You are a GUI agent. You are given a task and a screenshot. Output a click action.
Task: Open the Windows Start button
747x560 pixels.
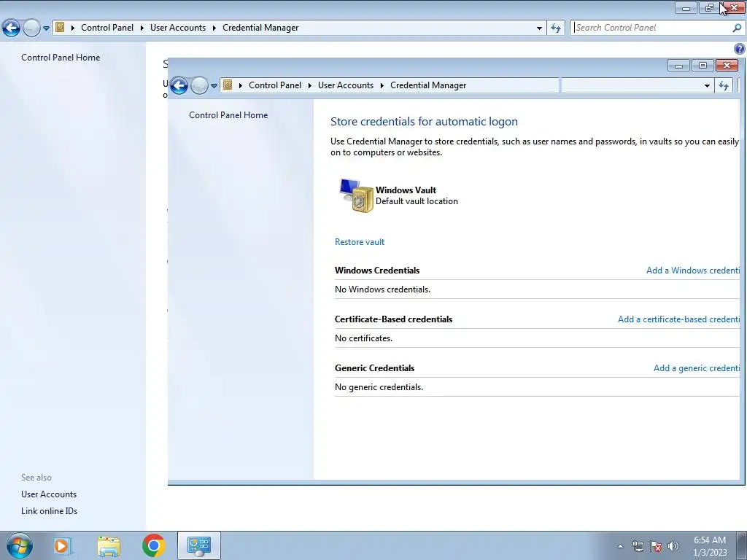click(x=19, y=545)
